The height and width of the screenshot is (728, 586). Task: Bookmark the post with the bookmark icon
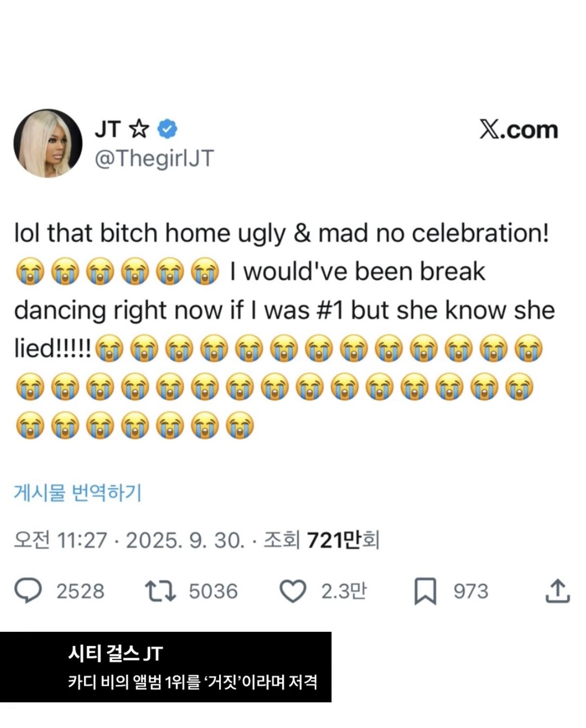[x=425, y=592]
